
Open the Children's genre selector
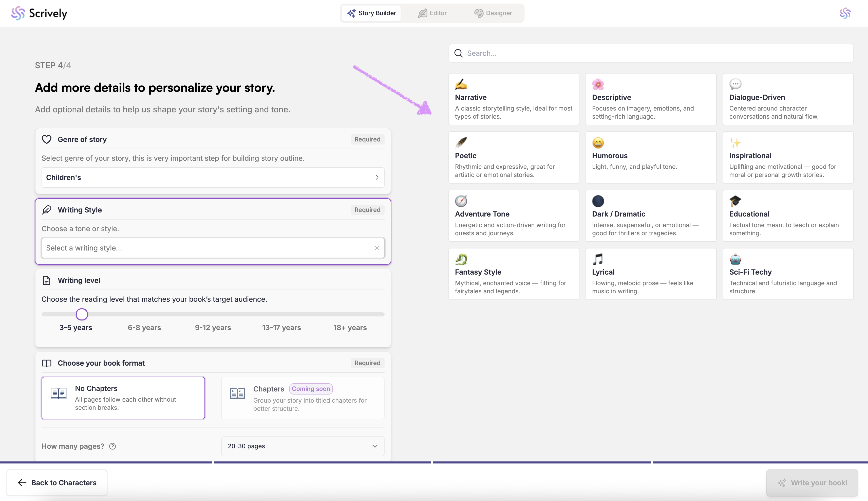point(213,177)
